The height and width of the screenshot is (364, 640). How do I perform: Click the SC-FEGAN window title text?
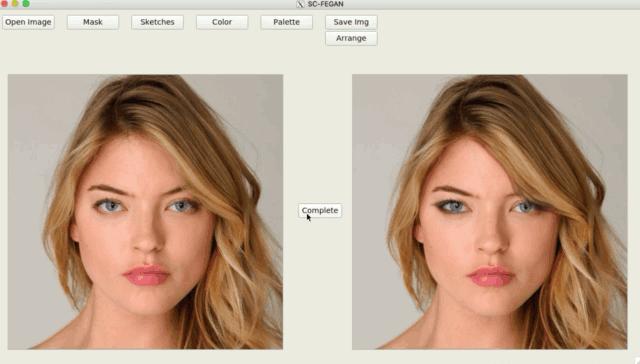pyautogui.click(x=325, y=4)
